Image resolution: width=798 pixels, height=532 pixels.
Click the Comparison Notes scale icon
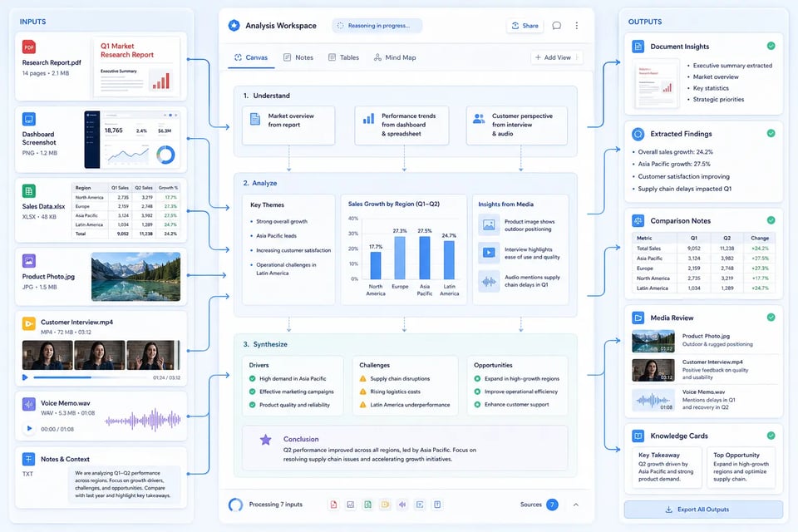point(638,221)
